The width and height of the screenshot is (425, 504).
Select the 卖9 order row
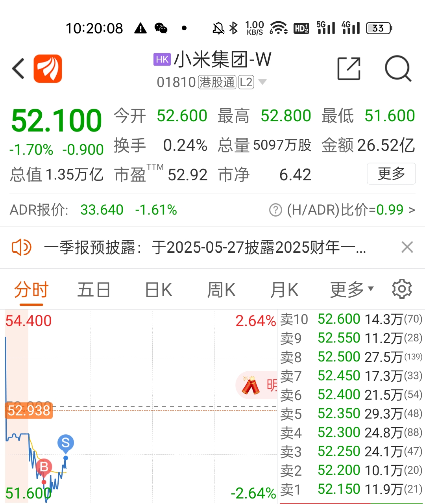tap(351, 338)
